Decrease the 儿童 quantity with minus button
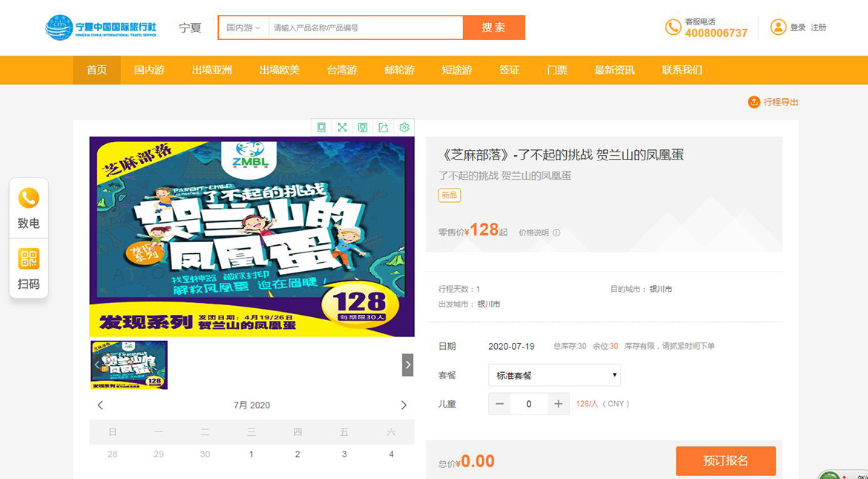Image resolution: width=868 pixels, height=479 pixels. tap(499, 404)
